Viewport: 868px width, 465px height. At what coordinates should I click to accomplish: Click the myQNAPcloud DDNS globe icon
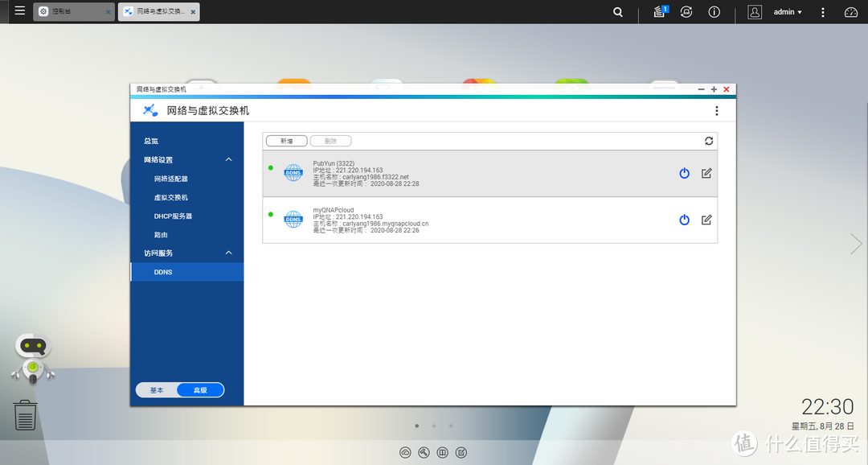coord(293,220)
